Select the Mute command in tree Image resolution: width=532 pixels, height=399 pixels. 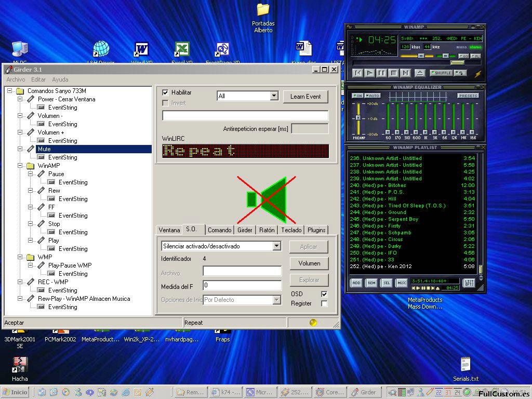tap(44, 149)
